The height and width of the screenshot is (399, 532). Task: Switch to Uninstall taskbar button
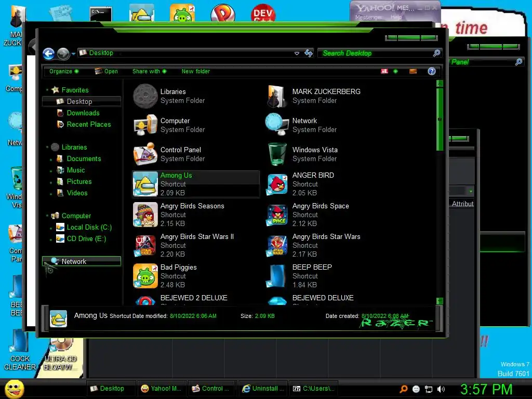263,389
